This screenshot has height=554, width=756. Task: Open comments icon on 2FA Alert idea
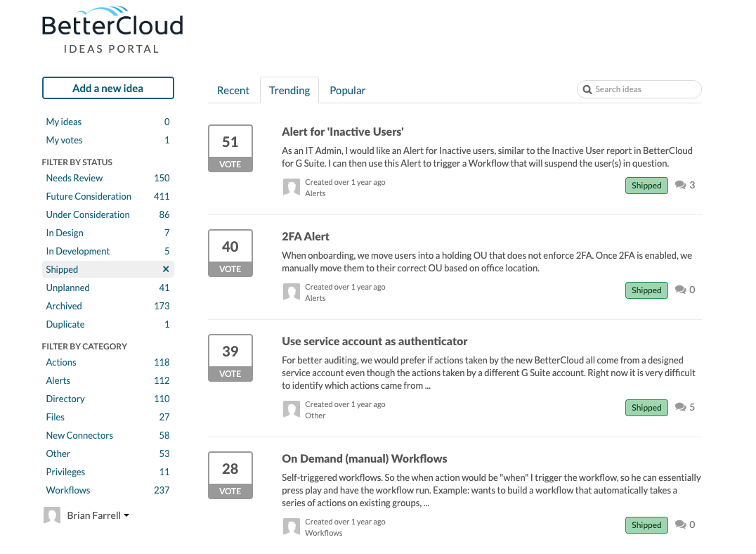point(680,290)
